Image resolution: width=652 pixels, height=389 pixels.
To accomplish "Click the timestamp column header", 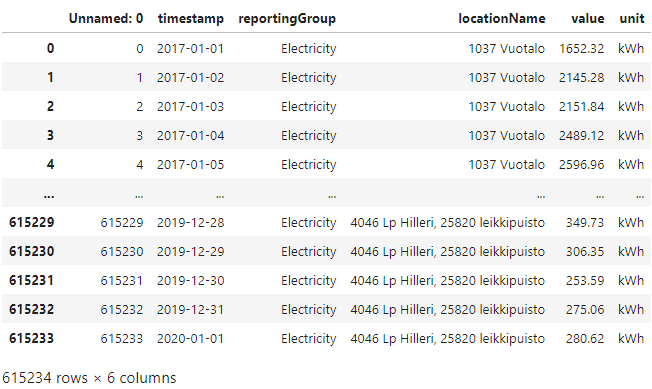I will [190, 18].
